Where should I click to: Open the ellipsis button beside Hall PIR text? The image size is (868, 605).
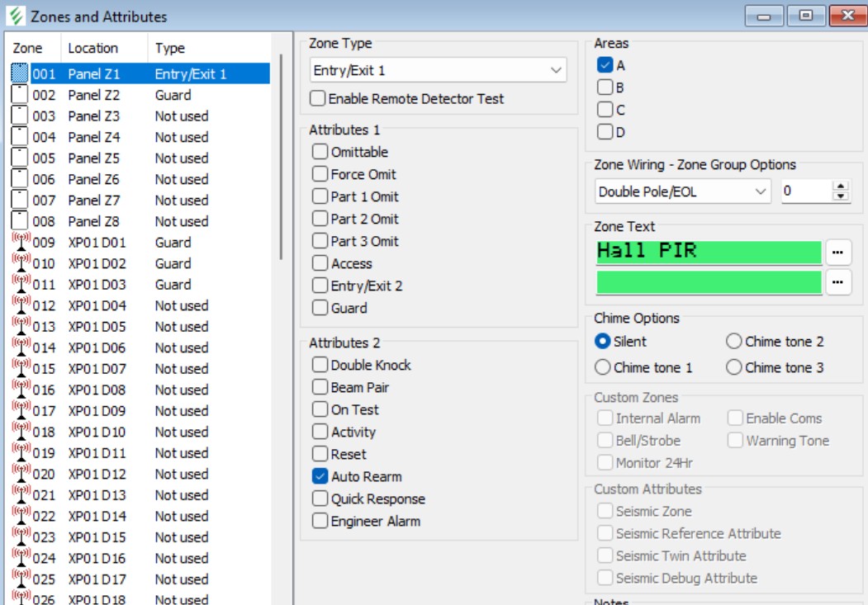837,252
